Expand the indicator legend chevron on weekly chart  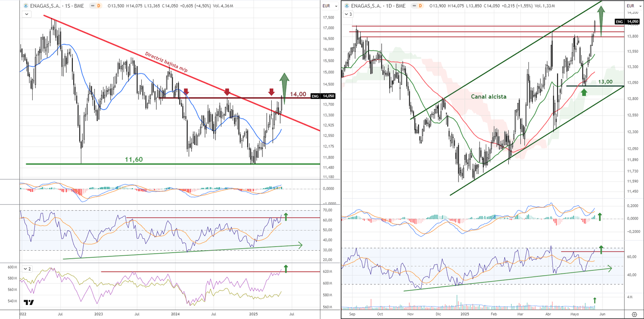27,14
